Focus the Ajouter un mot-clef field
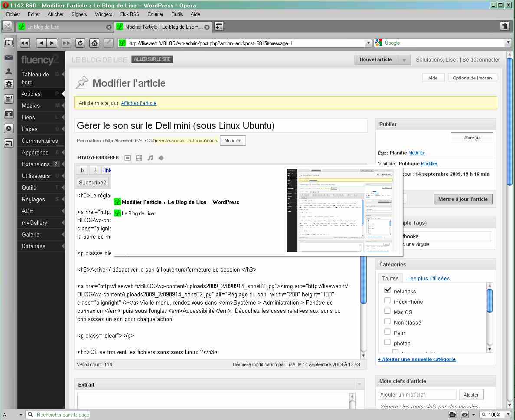 [x=417, y=395]
